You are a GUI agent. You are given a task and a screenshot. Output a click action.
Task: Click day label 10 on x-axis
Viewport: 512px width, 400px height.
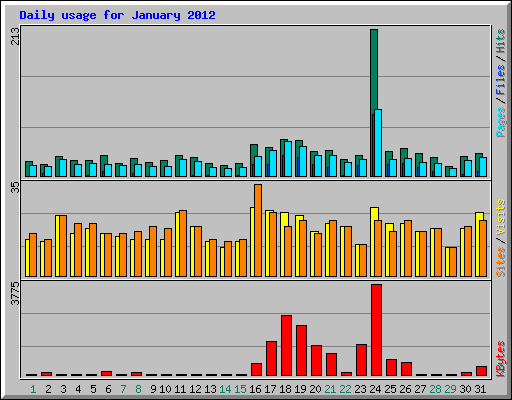[165, 389]
